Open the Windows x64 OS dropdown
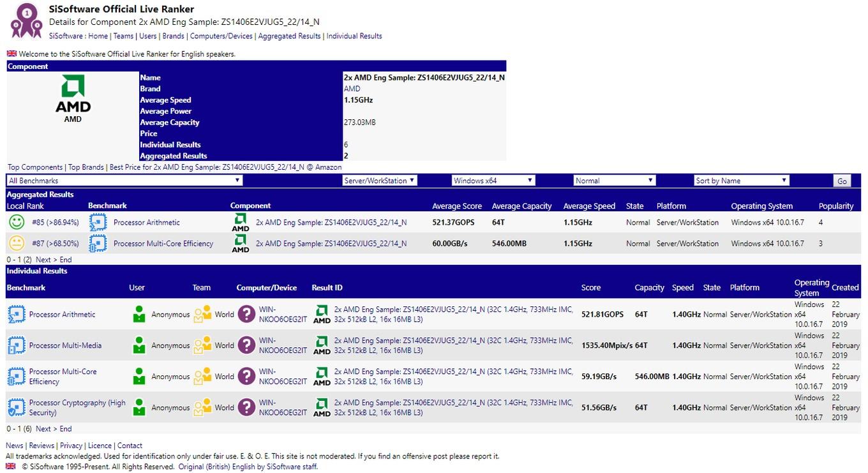This screenshot has width=868, height=473. [x=493, y=181]
